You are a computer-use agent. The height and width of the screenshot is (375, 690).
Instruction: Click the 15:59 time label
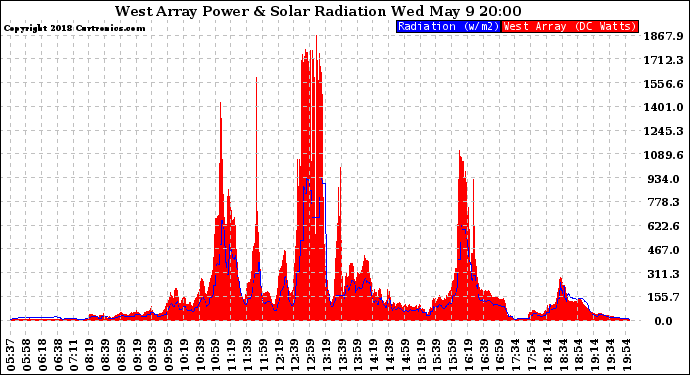pos(453,355)
